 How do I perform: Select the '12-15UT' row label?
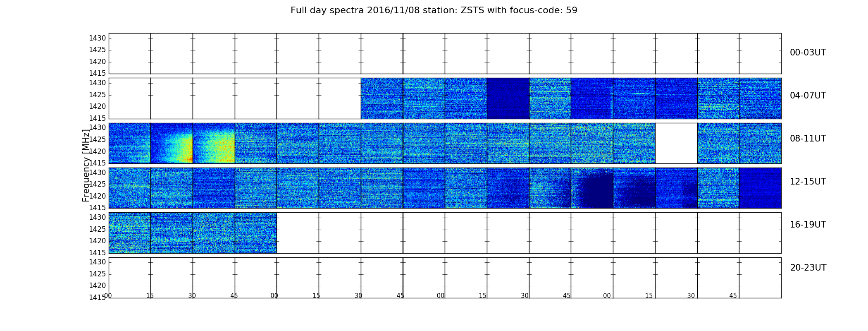(808, 182)
